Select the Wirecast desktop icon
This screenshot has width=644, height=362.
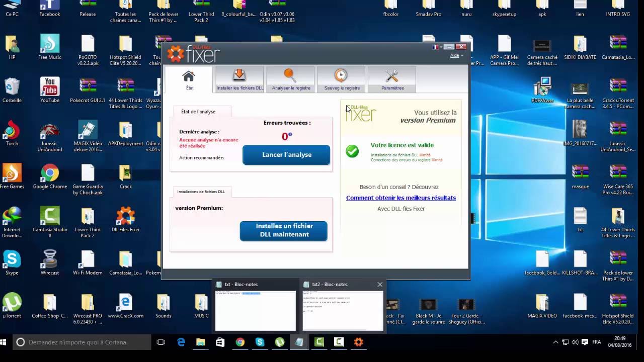pyautogui.click(x=50, y=263)
